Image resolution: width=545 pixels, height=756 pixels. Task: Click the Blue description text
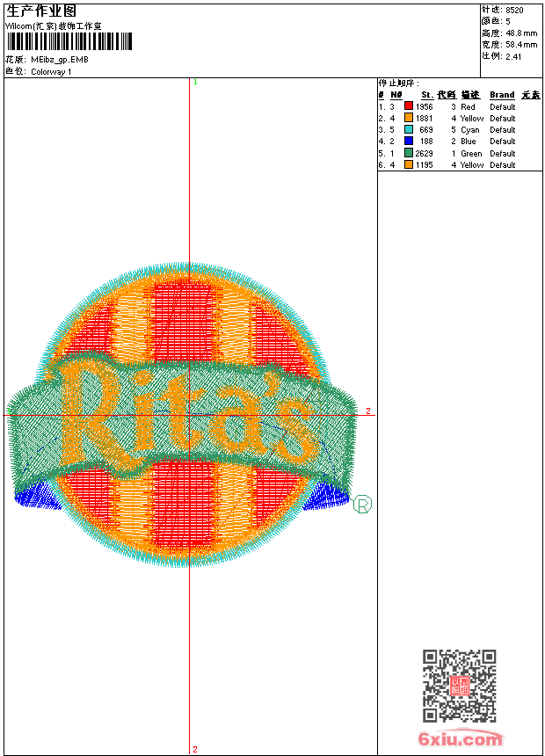(469, 142)
